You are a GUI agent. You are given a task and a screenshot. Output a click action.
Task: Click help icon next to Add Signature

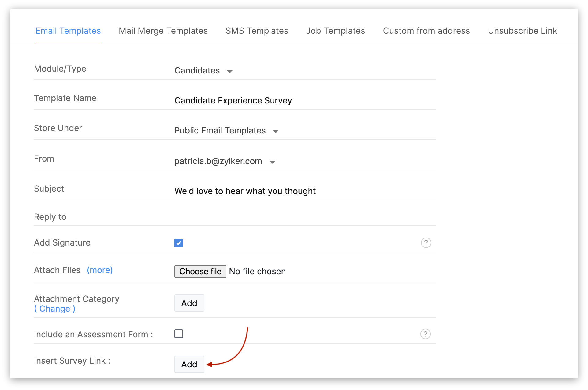[x=426, y=243]
